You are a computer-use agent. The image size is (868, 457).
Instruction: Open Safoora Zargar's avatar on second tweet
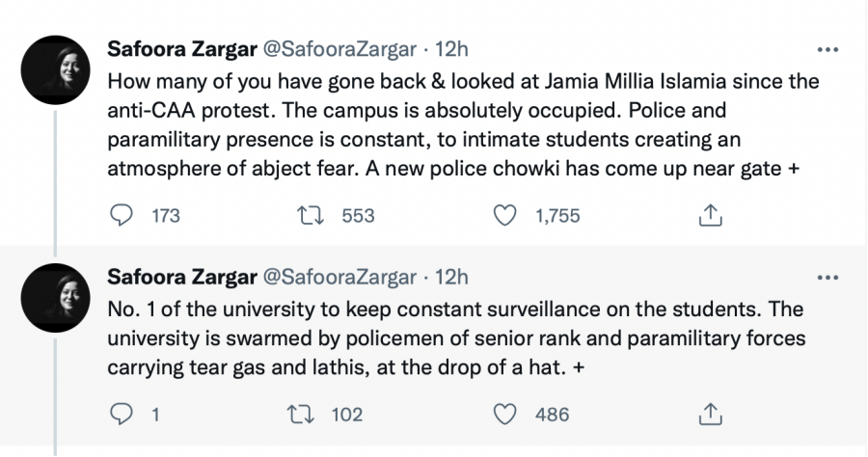click(55, 298)
